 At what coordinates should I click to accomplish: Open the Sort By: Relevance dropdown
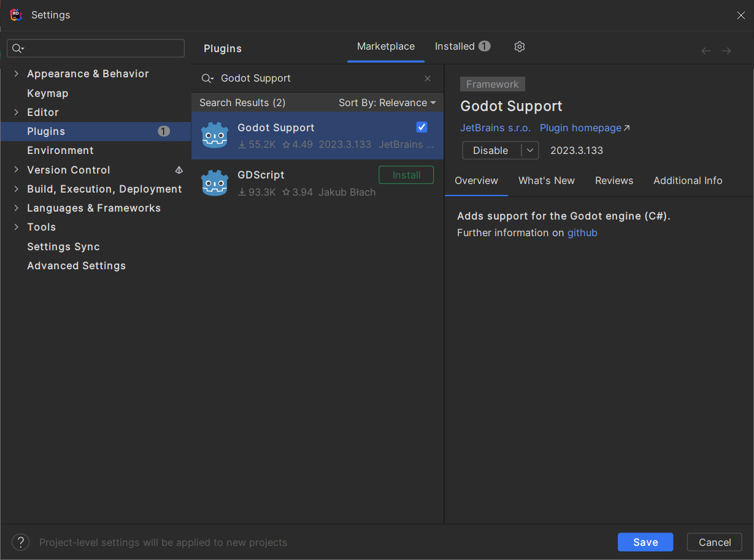point(387,102)
